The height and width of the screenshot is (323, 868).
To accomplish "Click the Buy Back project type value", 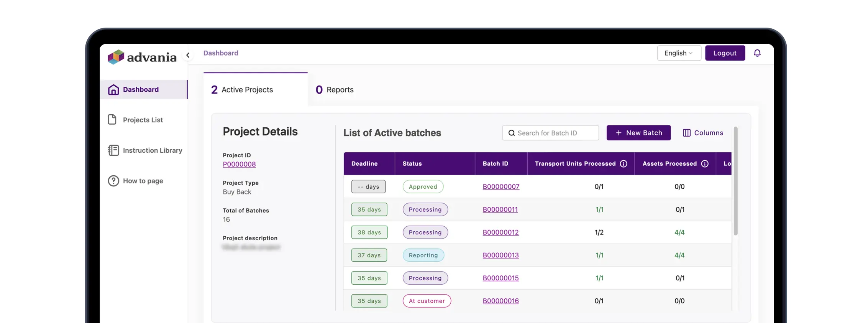I will [x=237, y=192].
